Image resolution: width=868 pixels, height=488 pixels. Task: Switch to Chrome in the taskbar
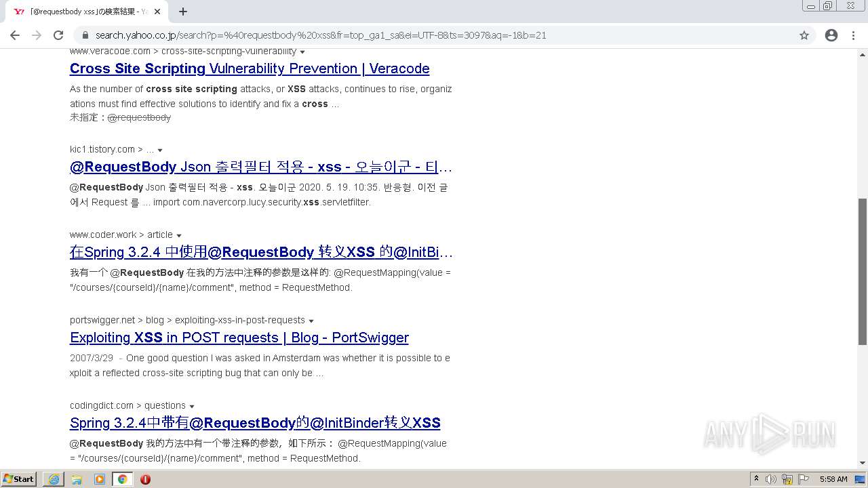[x=122, y=479]
